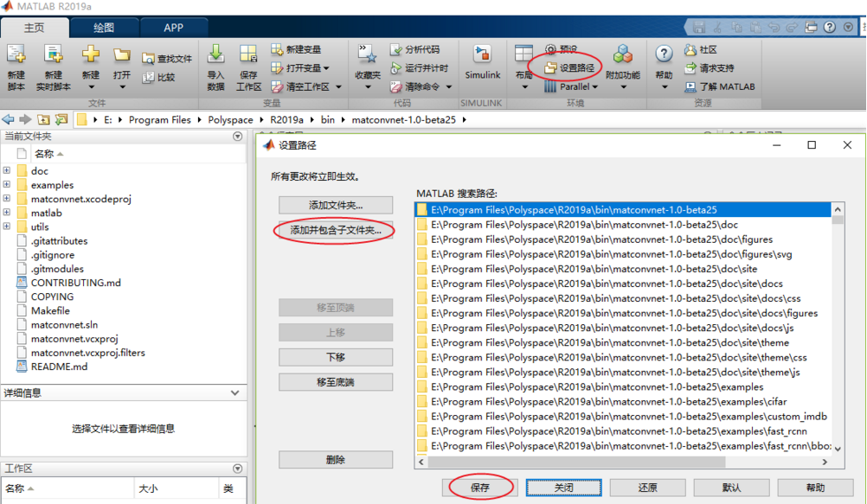Click the forward arrow navigation icon
This screenshot has height=504, width=867.
tap(25, 119)
